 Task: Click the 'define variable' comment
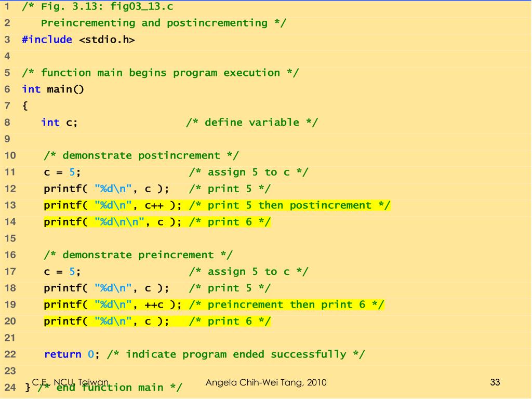point(252,122)
